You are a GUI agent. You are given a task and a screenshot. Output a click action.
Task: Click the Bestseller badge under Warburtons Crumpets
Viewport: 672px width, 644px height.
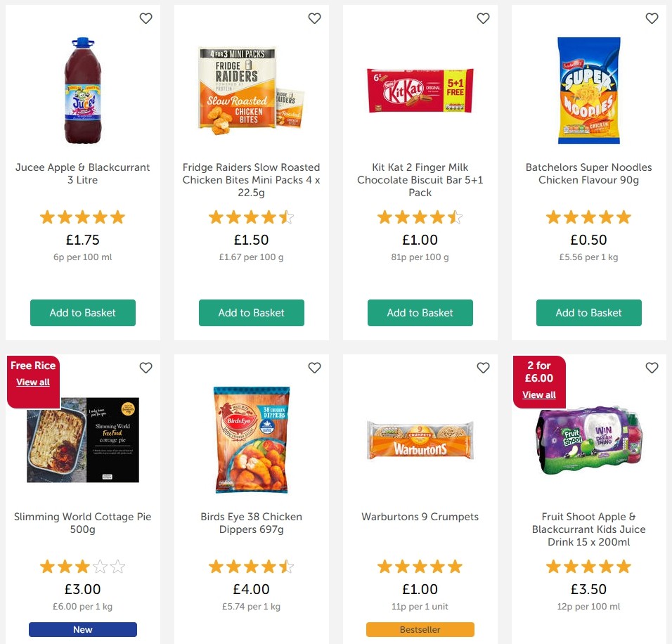420,629
